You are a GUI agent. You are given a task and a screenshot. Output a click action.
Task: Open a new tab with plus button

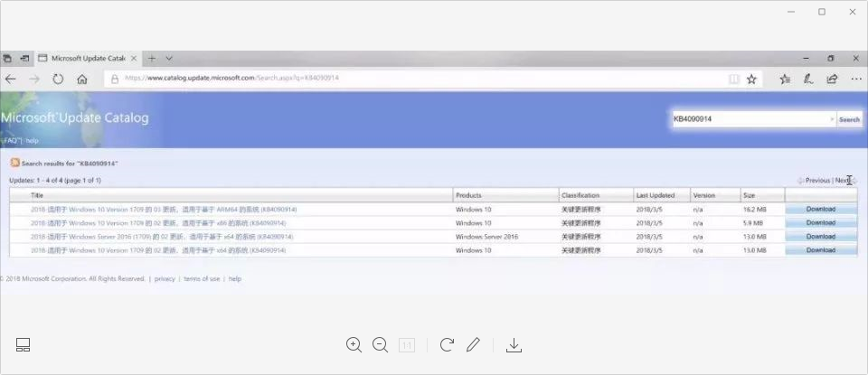(x=152, y=58)
